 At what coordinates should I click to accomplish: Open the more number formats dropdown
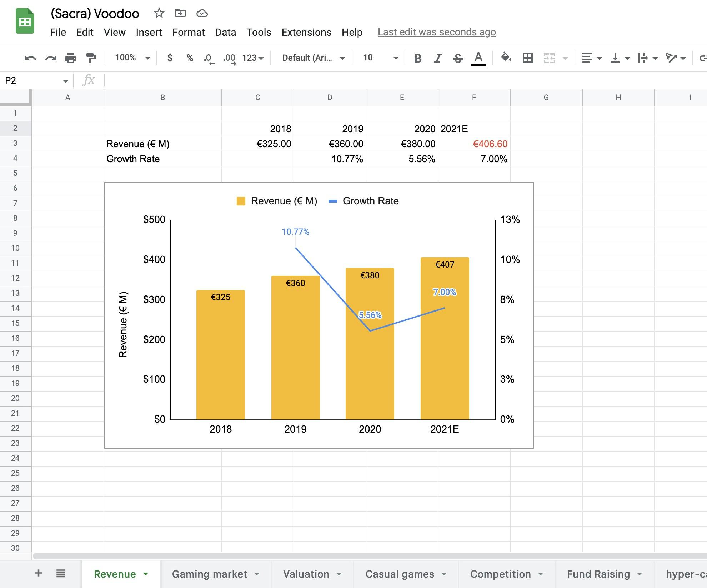(253, 58)
